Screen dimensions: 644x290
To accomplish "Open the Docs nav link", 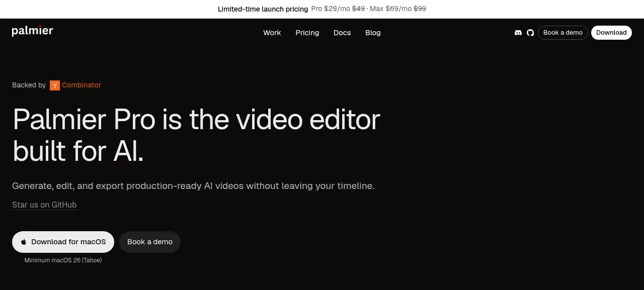I will (342, 33).
